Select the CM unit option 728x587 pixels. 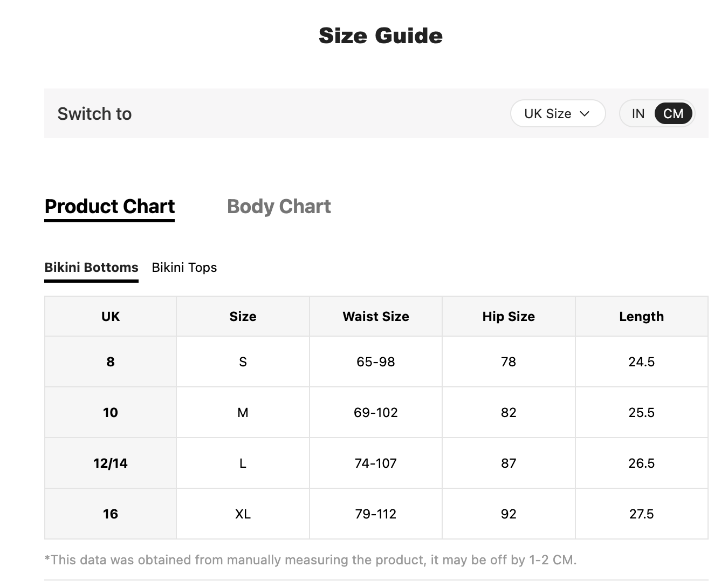click(x=673, y=113)
